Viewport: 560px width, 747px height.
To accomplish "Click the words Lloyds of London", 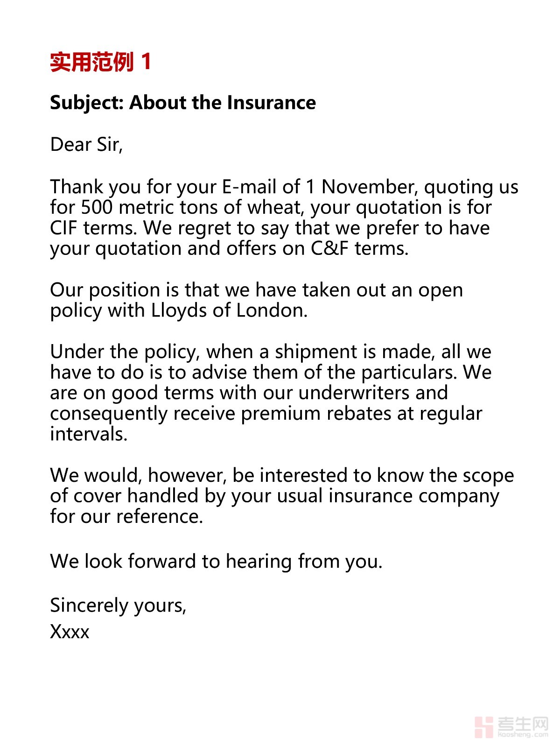I will pos(229,310).
